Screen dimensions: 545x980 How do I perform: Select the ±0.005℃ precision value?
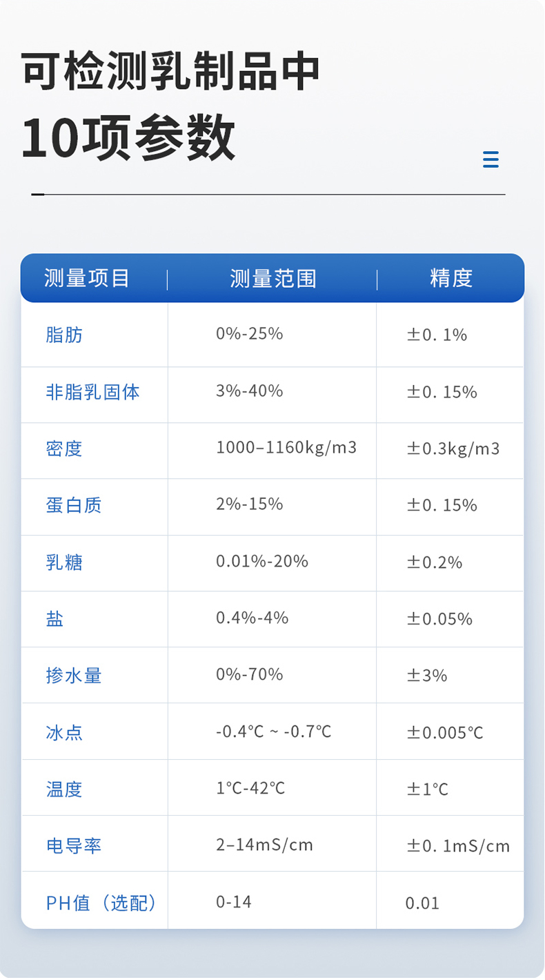click(445, 732)
